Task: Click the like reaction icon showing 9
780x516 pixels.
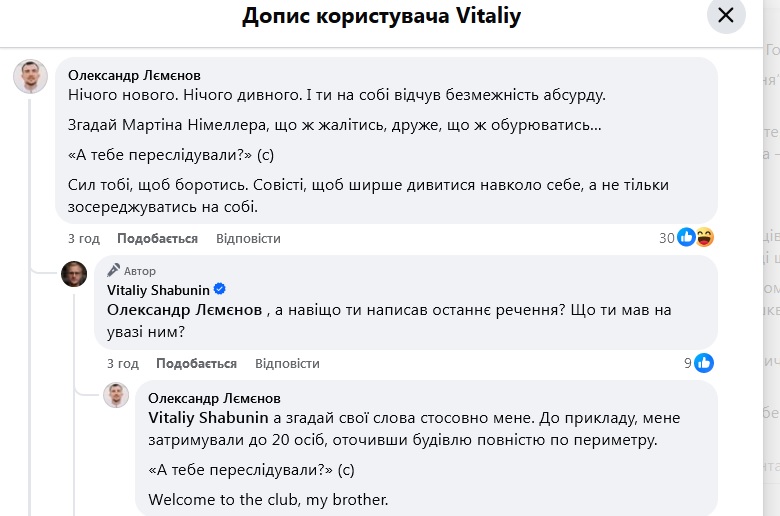Action: 704,363
